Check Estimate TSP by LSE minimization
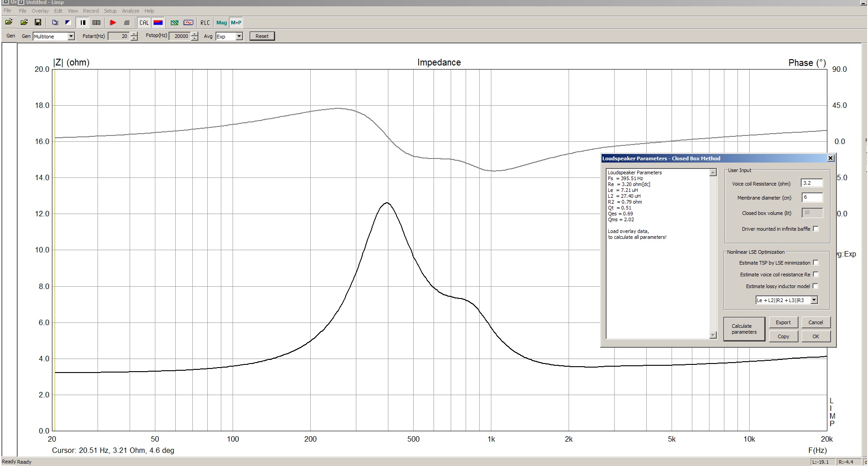The image size is (868, 466). point(816,263)
